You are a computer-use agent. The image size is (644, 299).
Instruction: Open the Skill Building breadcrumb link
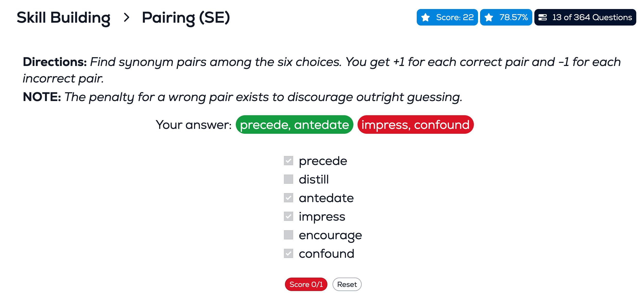(x=64, y=18)
